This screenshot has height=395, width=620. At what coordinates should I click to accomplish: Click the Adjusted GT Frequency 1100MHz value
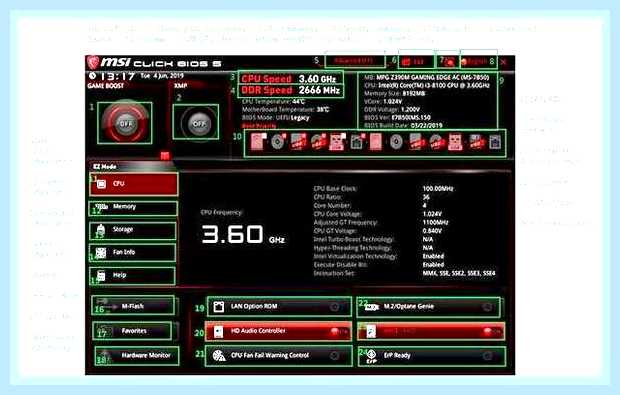(435, 223)
